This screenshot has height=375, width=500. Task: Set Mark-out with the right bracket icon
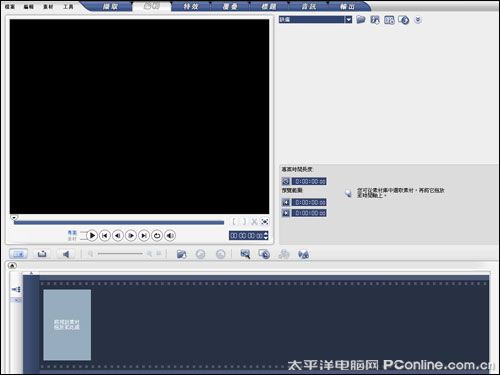pos(244,221)
